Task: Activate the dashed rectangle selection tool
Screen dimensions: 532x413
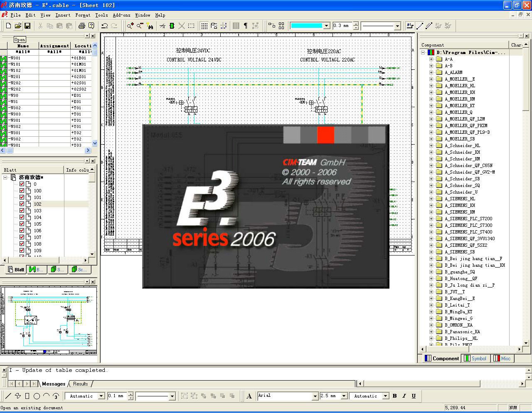Action: [191, 26]
